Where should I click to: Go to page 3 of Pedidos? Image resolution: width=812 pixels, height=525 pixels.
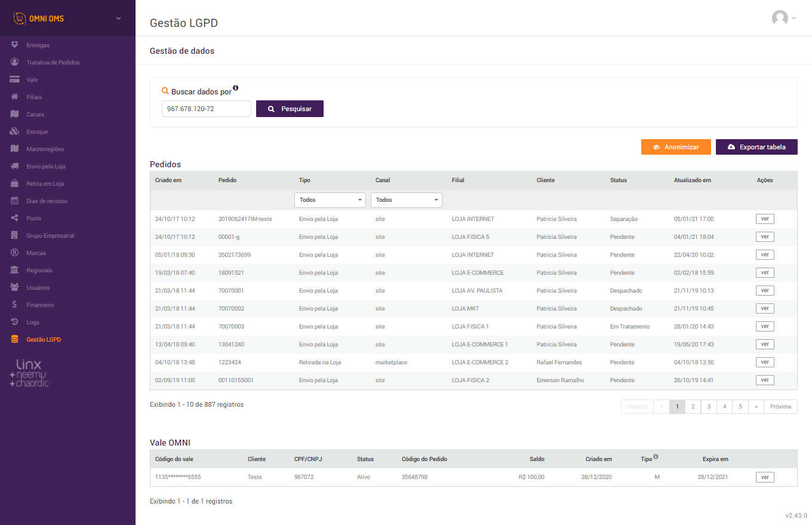click(x=709, y=407)
